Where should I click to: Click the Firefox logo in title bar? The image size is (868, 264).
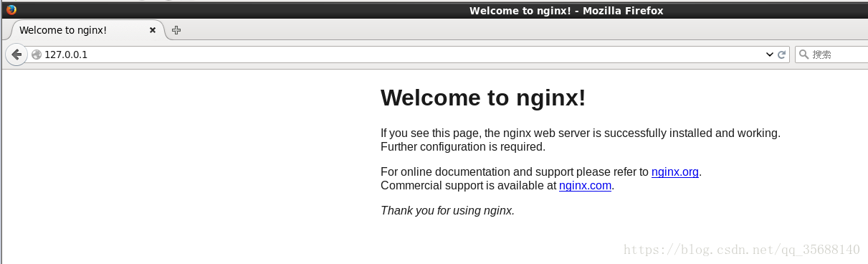pyautogui.click(x=11, y=10)
